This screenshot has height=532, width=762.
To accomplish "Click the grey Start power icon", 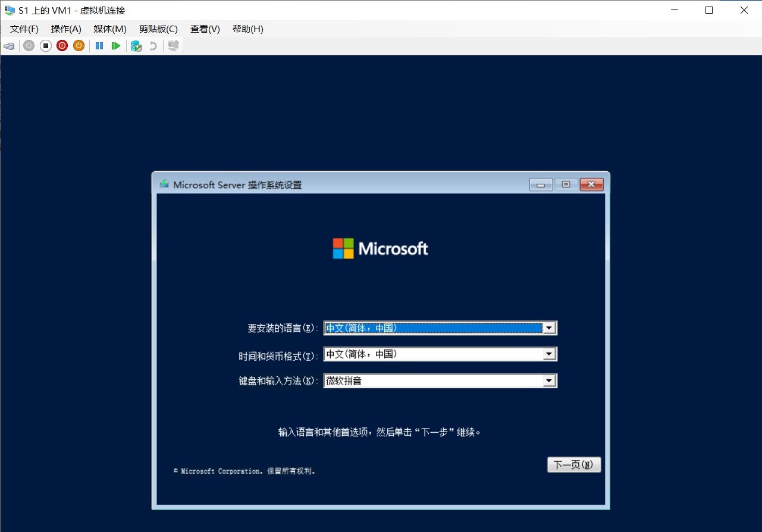I will point(29,46).
